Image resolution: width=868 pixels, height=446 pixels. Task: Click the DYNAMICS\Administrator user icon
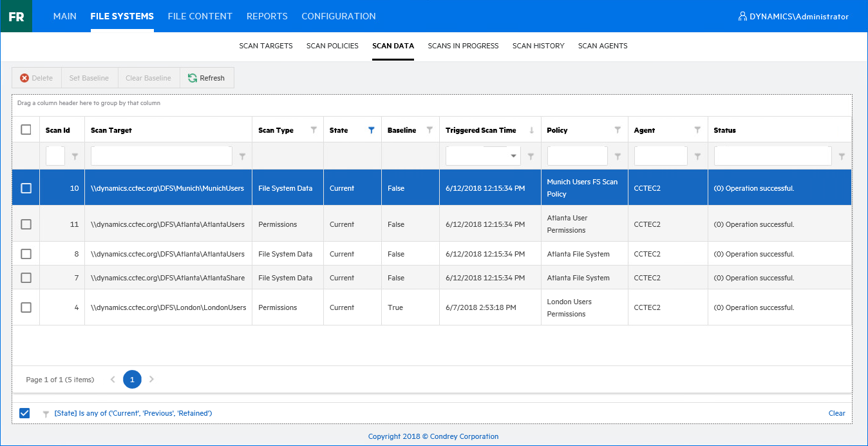click(x=742, y=17)
